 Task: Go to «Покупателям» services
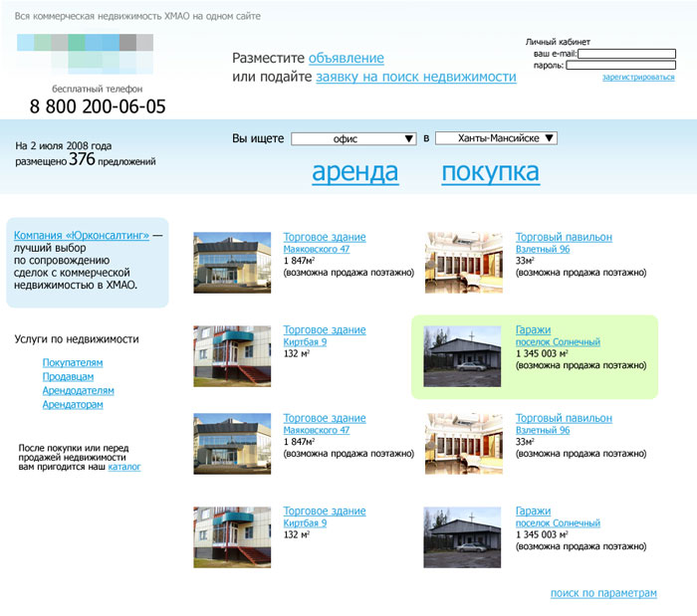73,363
